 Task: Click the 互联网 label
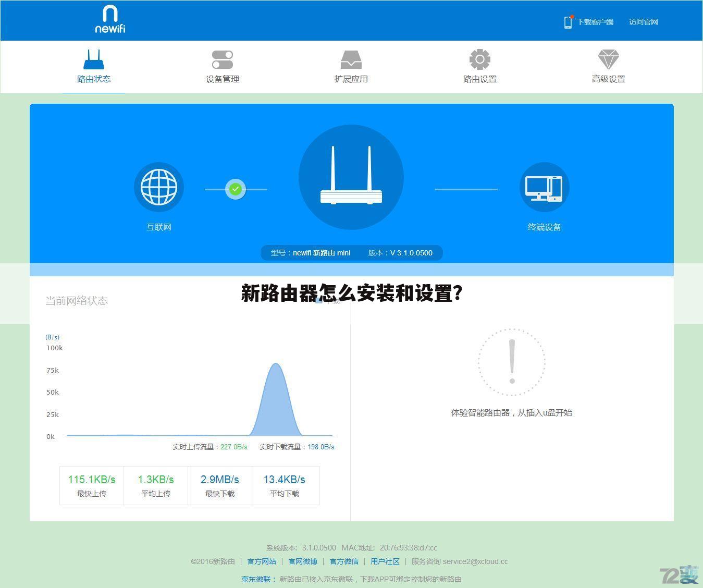[x=159, y=227]
